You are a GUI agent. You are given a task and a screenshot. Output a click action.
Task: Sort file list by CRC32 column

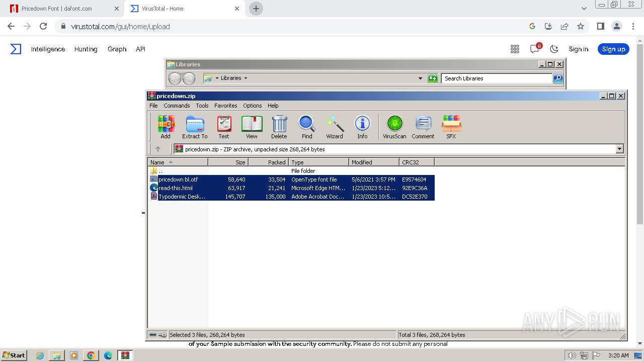point(417,162)
